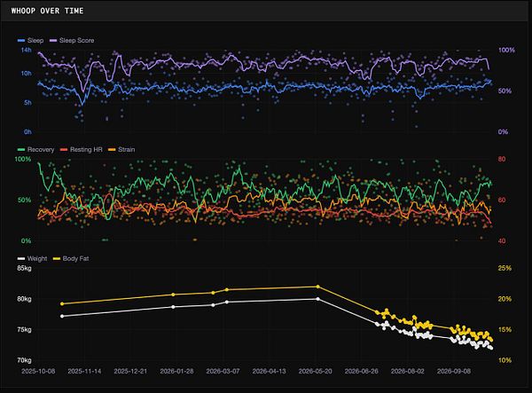532x393 pixels.
Task: Hide the Recovery series via legend
Action: (35, 150)
